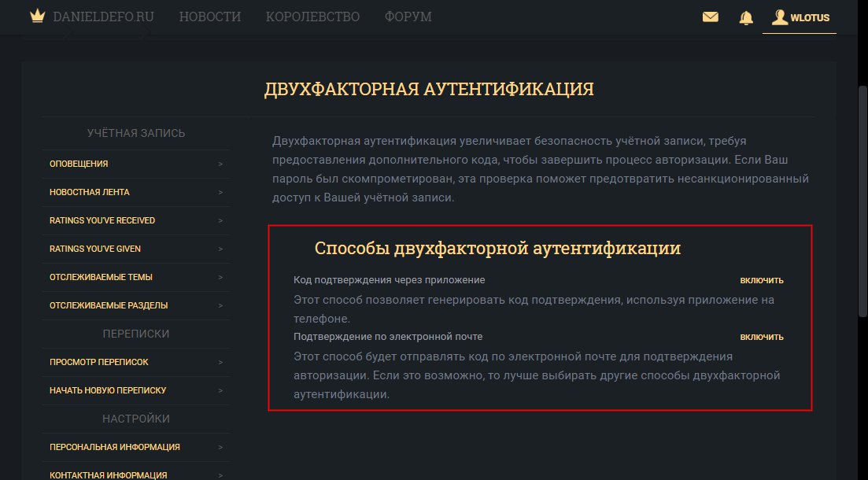Viewport: 868px width, 480px height.
Task: Open НОВОСТНАЯ ЛЕНТА in sidebar
Action: (x=136, y=192)
